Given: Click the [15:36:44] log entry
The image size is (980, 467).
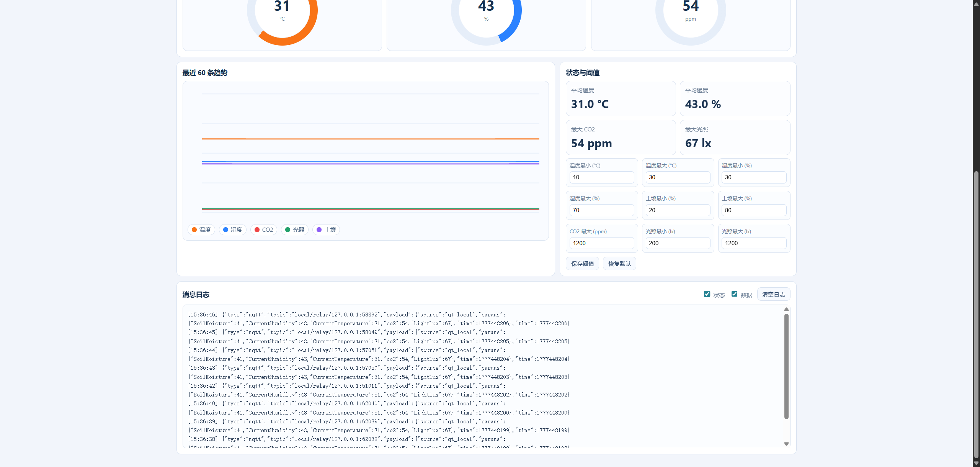Looking at the screenshot, I should [x=379, y=355].
